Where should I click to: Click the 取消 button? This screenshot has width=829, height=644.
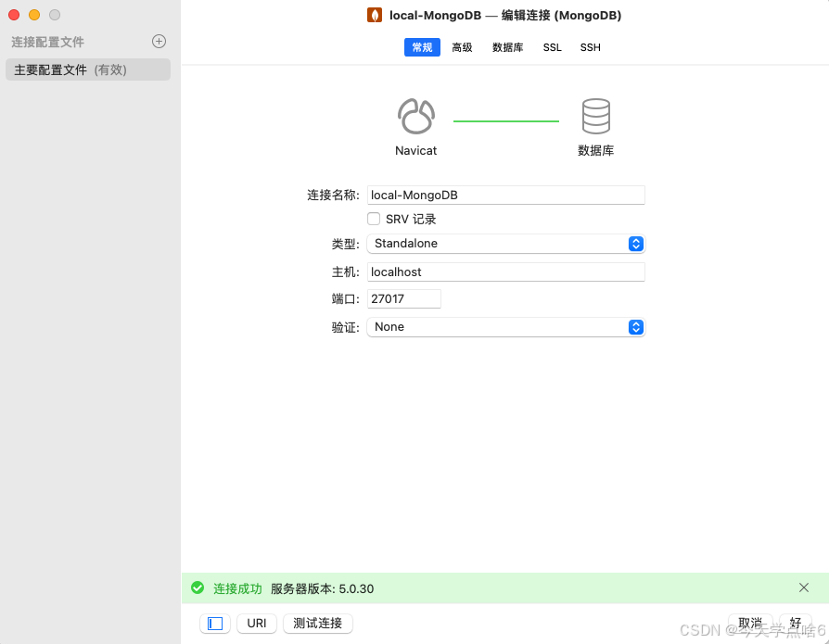[750, 623]
